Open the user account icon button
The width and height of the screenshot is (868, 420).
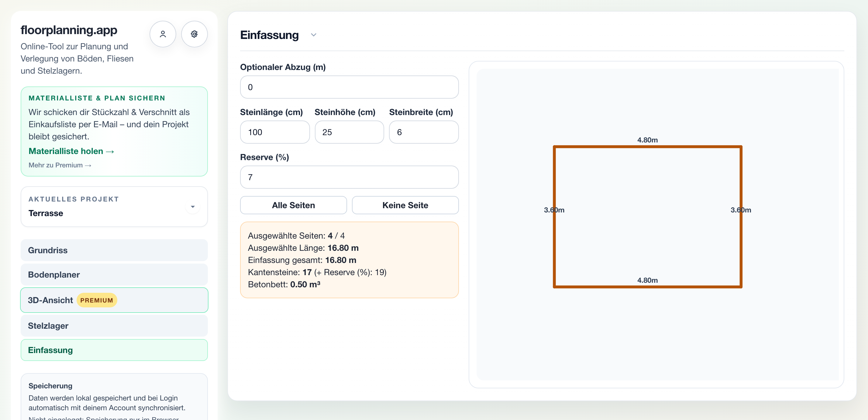(x=163, y=34)
